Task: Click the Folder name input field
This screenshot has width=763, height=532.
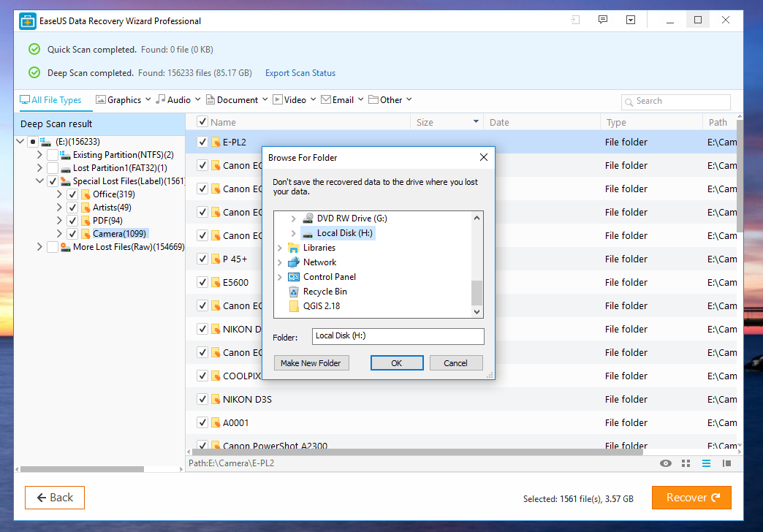Action: point(398,336)
